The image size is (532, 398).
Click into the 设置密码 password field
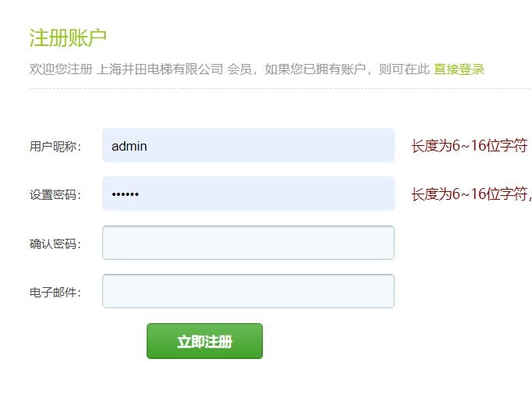pyautogui.click(x=248, y=194)
